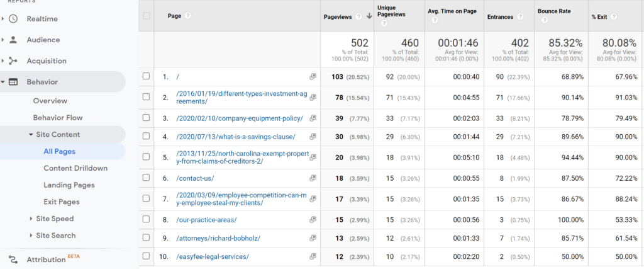Viewport: 644px width, 269px height.
Task: Expand the Realtime section arrow
Action: coord(3,19)
